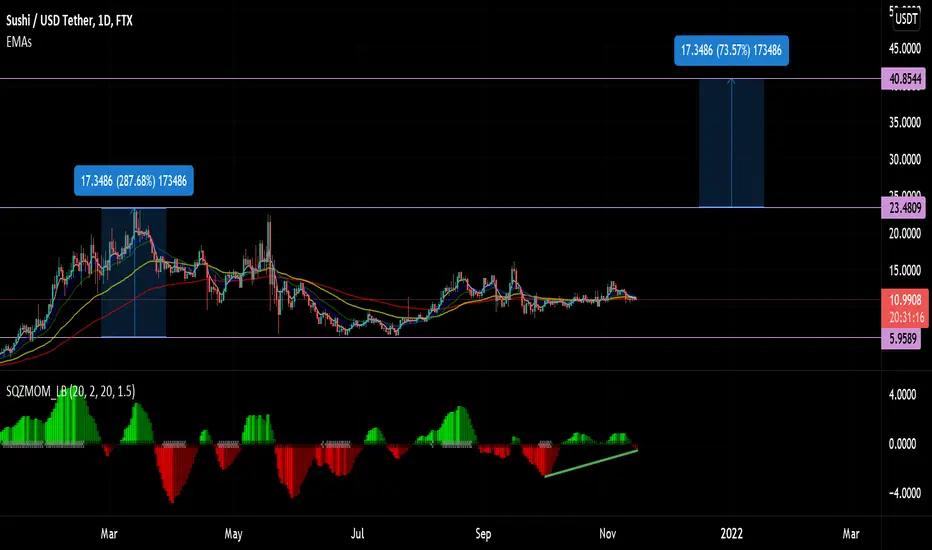
Task: Click the Sushi / USD Tether chart title
Action: point(70,21)
